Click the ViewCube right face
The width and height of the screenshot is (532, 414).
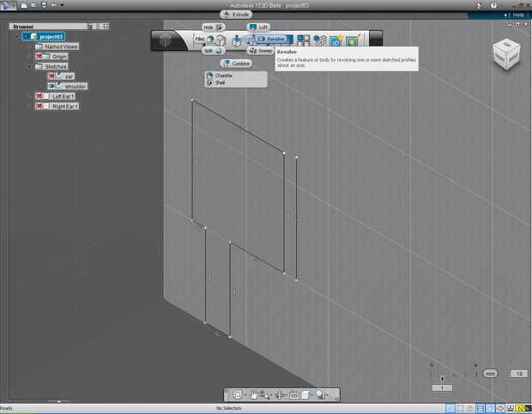tap(513, 57)
